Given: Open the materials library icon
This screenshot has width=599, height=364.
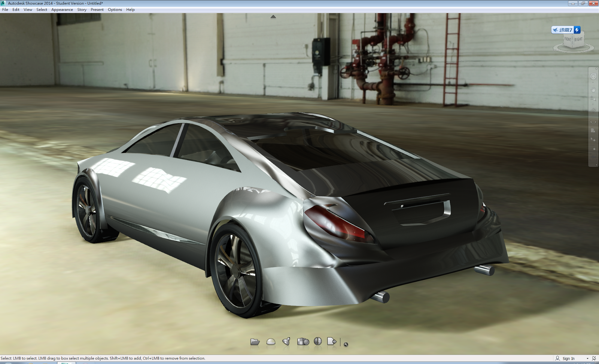Looking at the screenshot, I should pos(302,341).
